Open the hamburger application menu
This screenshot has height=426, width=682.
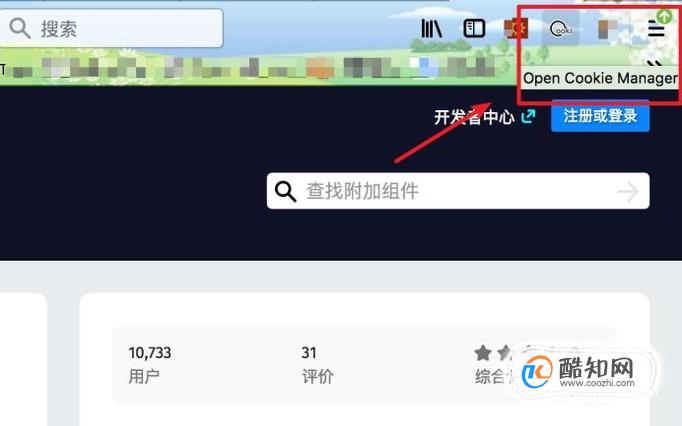[656, 29]
